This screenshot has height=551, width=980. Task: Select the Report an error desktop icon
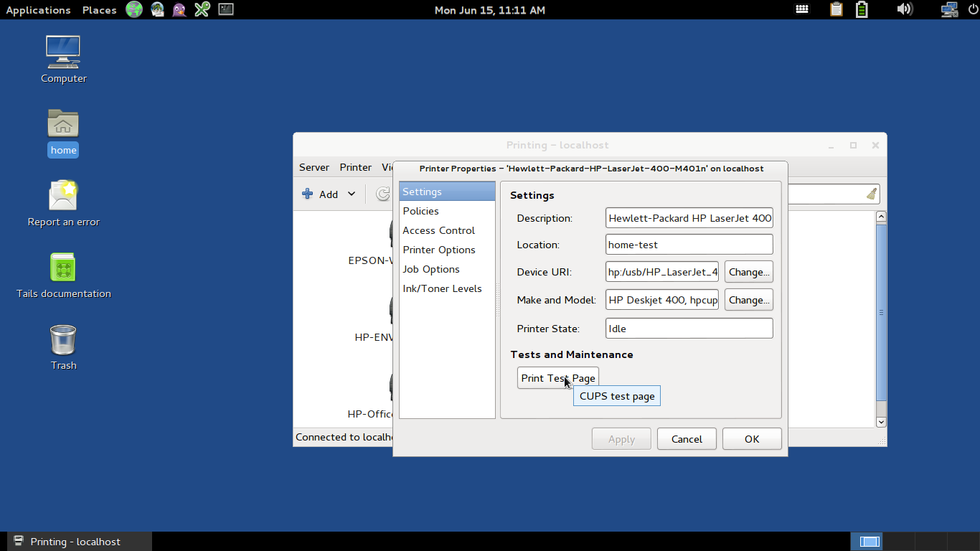[x=64, y=204]
